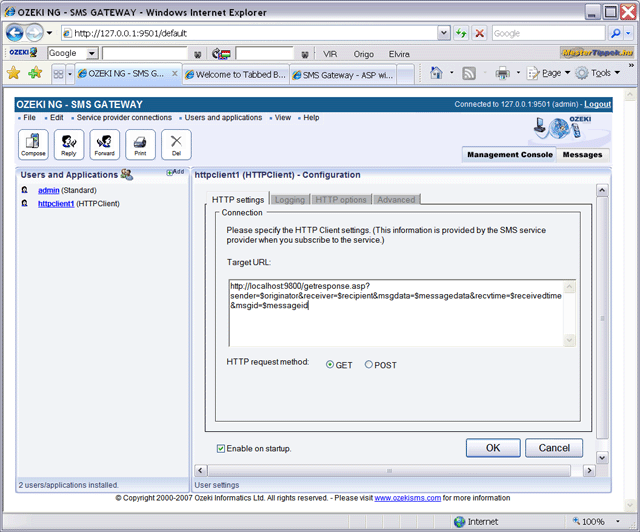Click the search magnifier icon
This screenshot has height=532, width=640.
pyautogui.click(x=615, y=33)
